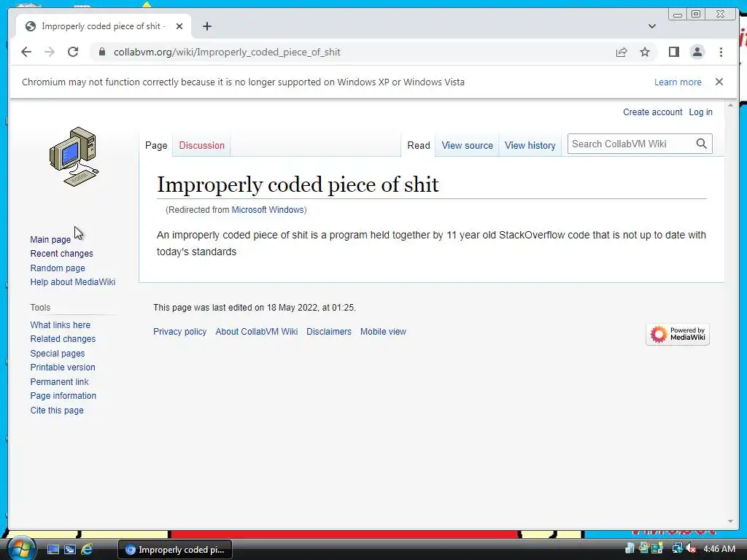The width and height of the screenshot is (747, 560).
Task: Open About CollabVM Wiki
Action: [256, 332]
